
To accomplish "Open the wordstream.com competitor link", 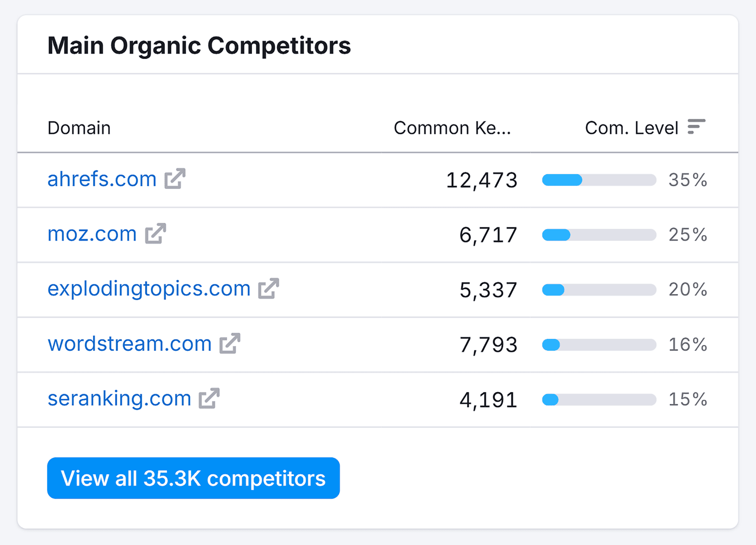I will pos(129,344).
